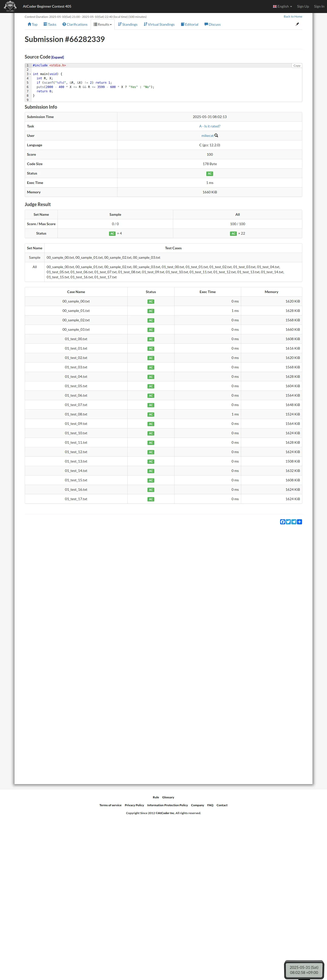Open the Privacy Policy link
Image resolution: width=327 pixels, height=980 pixels.
coord(134,805)
